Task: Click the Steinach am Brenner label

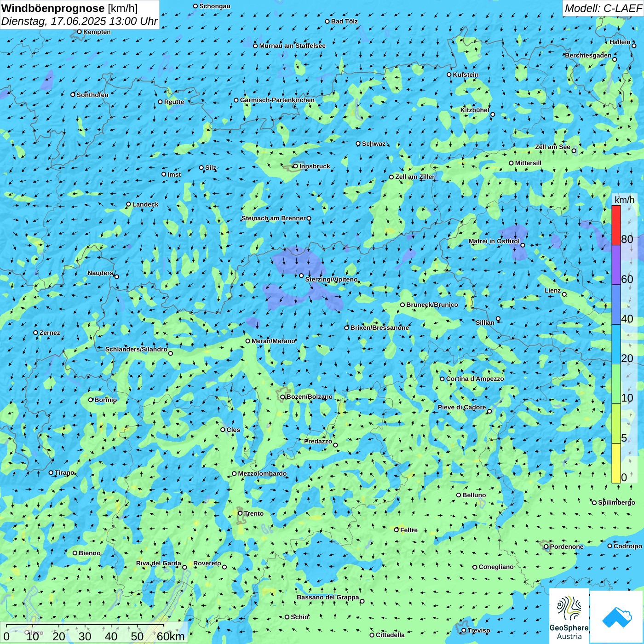Action: 274,218
